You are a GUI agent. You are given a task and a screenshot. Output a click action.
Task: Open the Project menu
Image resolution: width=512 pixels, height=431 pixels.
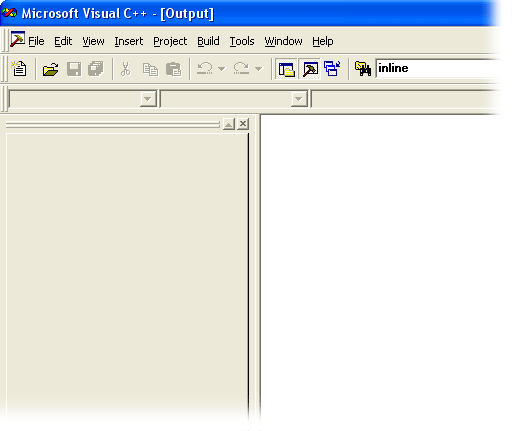click(170, 41)
